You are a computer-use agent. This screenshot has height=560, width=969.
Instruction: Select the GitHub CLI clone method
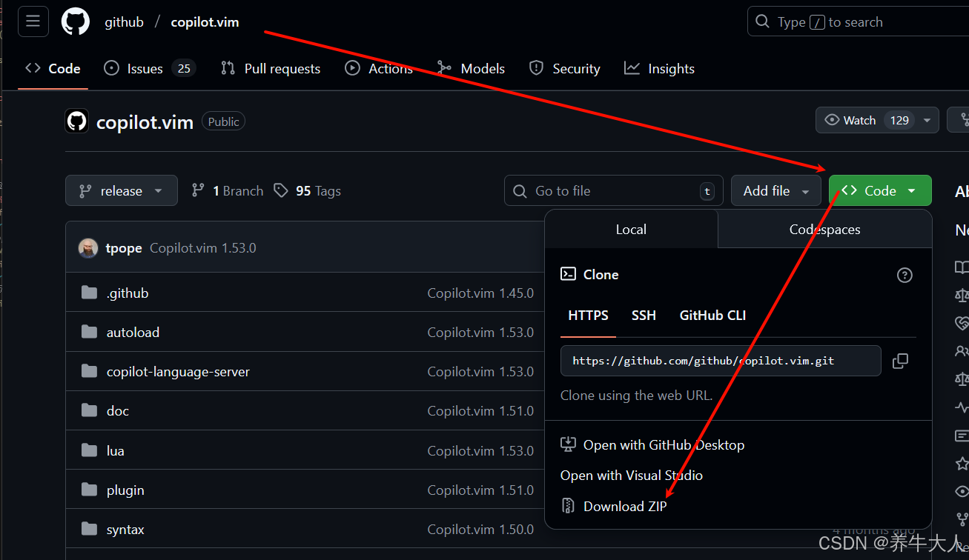712,316
